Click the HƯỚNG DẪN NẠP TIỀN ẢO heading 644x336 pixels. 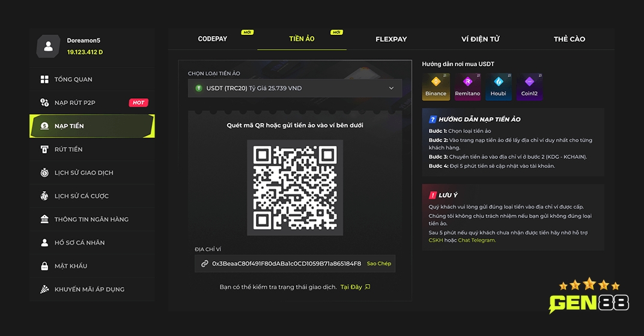coord(479,119)
